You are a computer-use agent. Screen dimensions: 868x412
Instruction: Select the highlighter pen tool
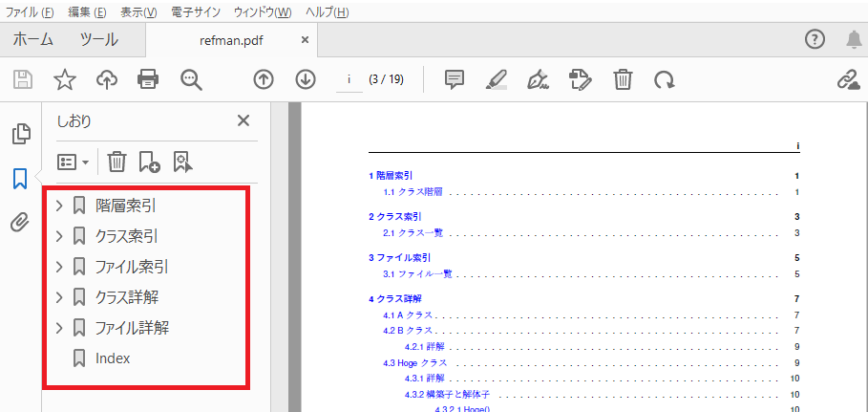click(496, 79)
